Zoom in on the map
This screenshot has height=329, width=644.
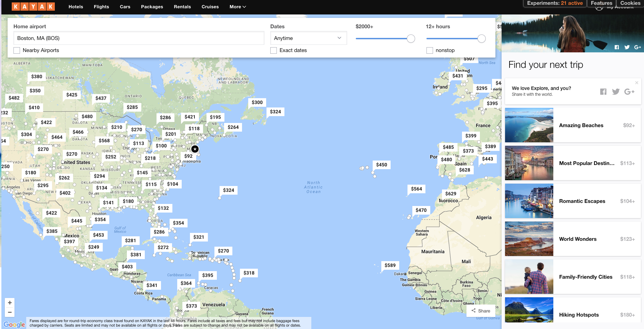10,302
